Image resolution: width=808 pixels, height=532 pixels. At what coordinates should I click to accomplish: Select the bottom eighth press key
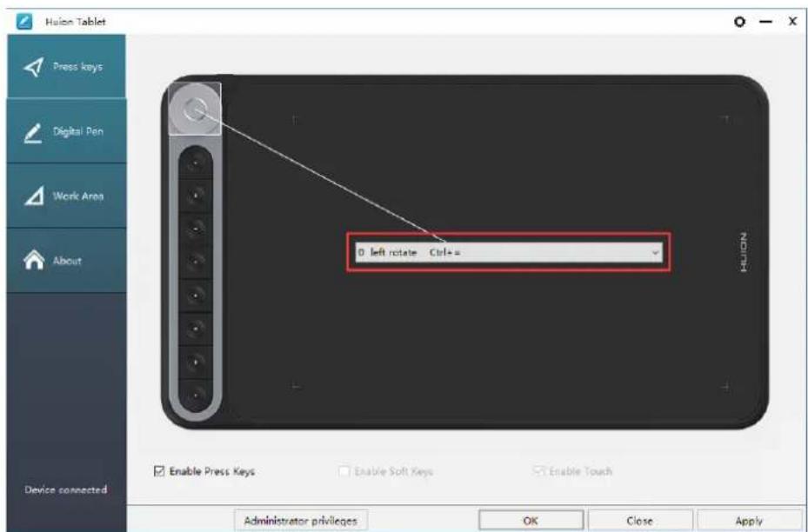196,395
